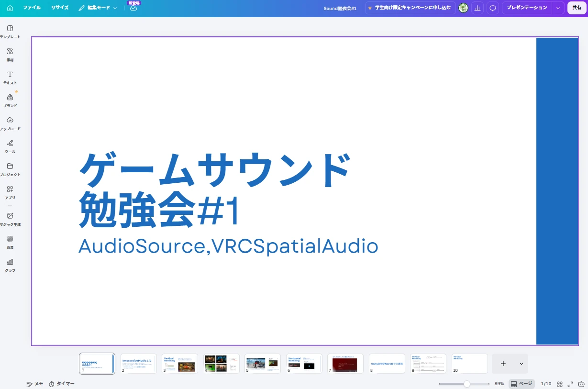
Task: Open the ファイル menu
Action: pyautogui.click(x=32, y=8)
